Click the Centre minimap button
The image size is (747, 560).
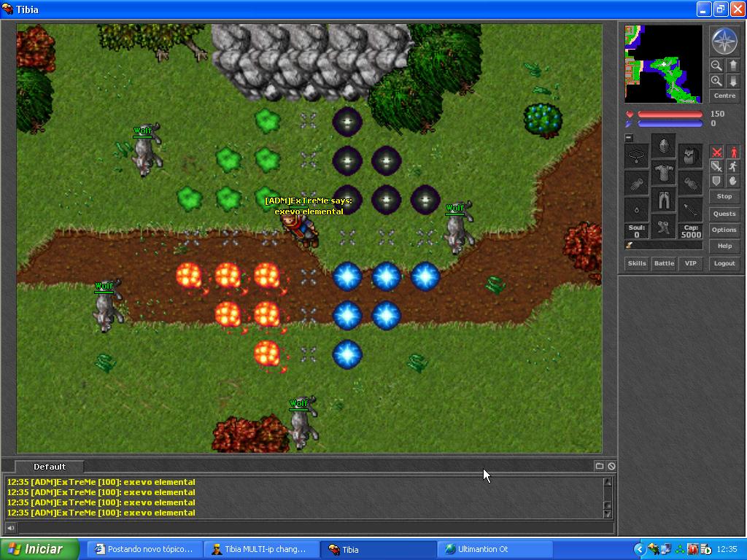tap(724, 96)
